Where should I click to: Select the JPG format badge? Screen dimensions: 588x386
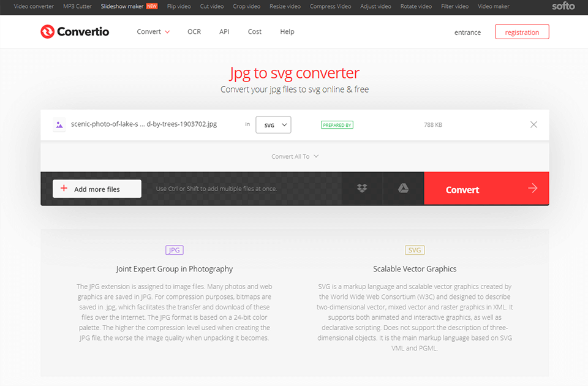click(174, 250)
